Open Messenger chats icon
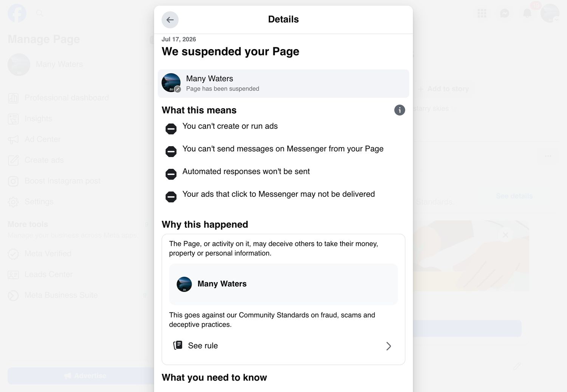 point(505,13)
